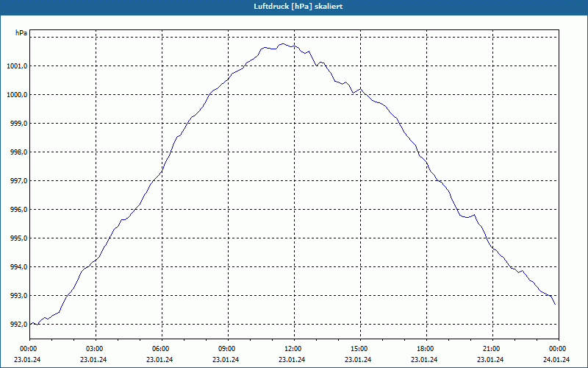Image resolution: width=588 pixels, height=368 pixels.
Task: Select the '23.01.24' date under 09:00
Action: pyautogui.click(x=226, y=359)
